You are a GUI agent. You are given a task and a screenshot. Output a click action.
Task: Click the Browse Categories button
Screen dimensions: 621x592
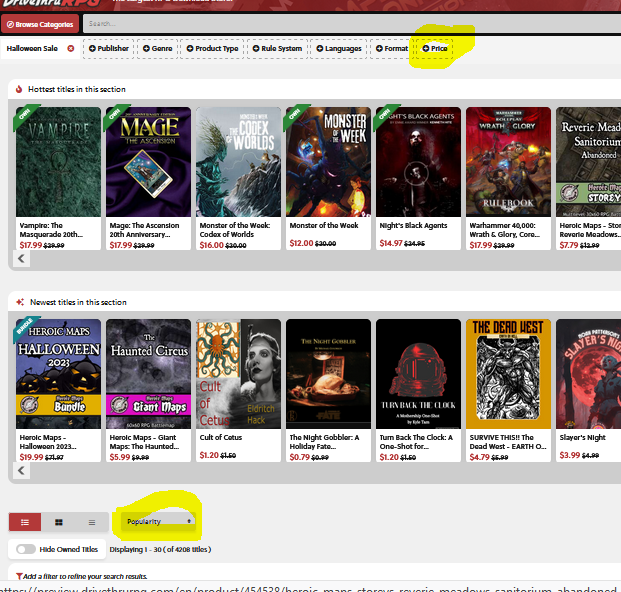click(40, 24)
